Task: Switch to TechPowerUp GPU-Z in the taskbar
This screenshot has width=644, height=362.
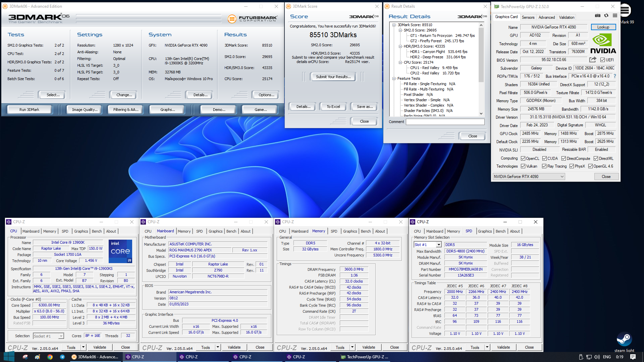Action: pos(365,357)
